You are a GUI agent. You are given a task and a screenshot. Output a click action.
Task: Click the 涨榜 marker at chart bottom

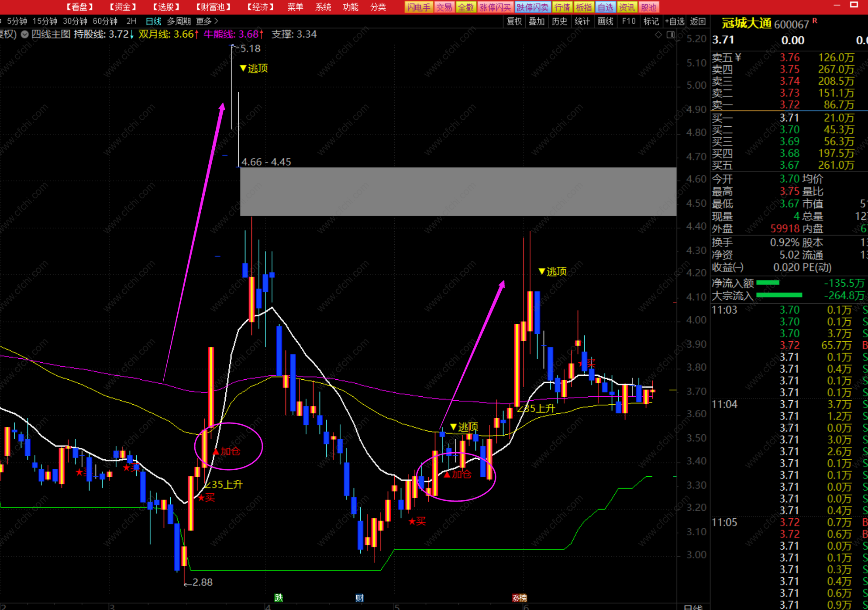coord(519,597)
